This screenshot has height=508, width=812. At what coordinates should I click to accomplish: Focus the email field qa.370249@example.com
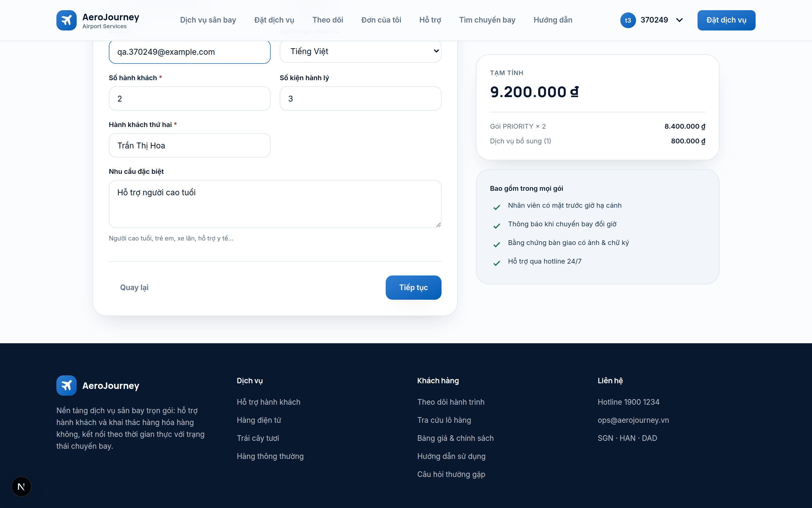click(189, 52)
